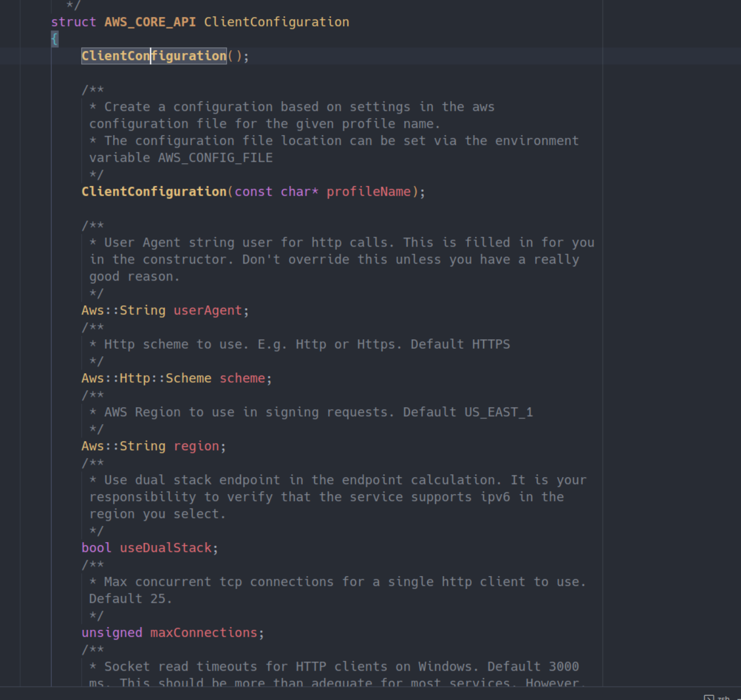Click the Aws::Http::Scheme type name

click(146, 378)
